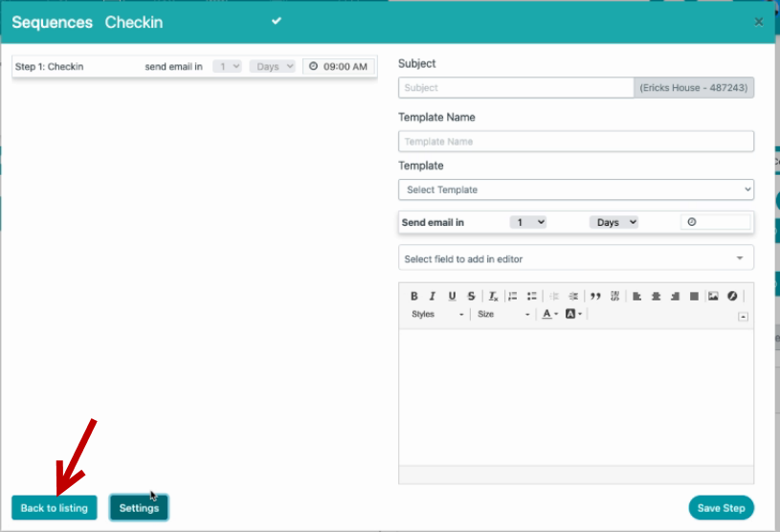The height and width of the screenshot is (532, 780).
Task: Click the Back to listing button
Action: click(55, 508)
